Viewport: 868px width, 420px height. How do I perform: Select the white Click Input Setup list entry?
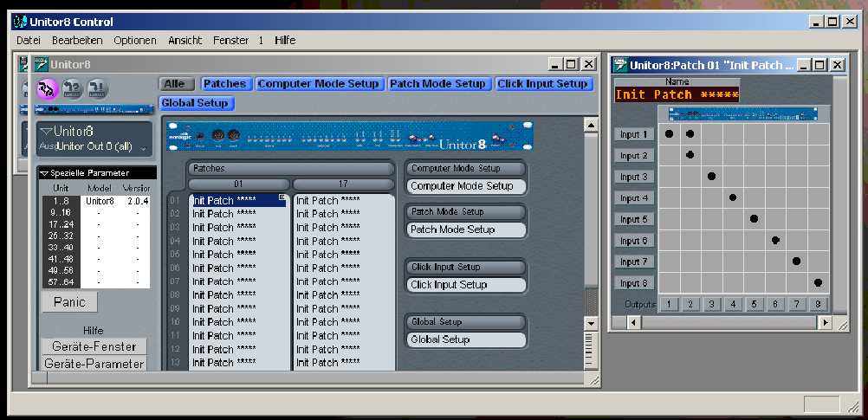point(466,285)
